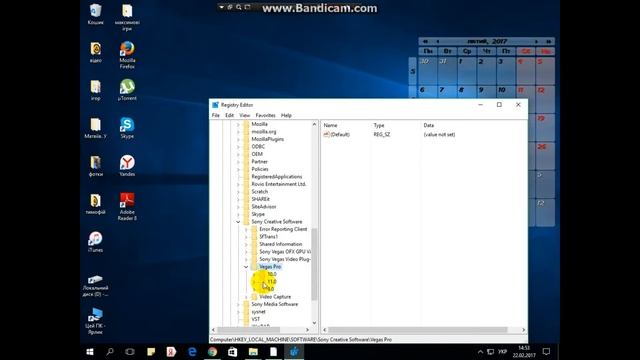The width and height of the screenshot is (640, 360).
Task: Open the Help menu
Action: pyautogui.click(x=286, y=116)
